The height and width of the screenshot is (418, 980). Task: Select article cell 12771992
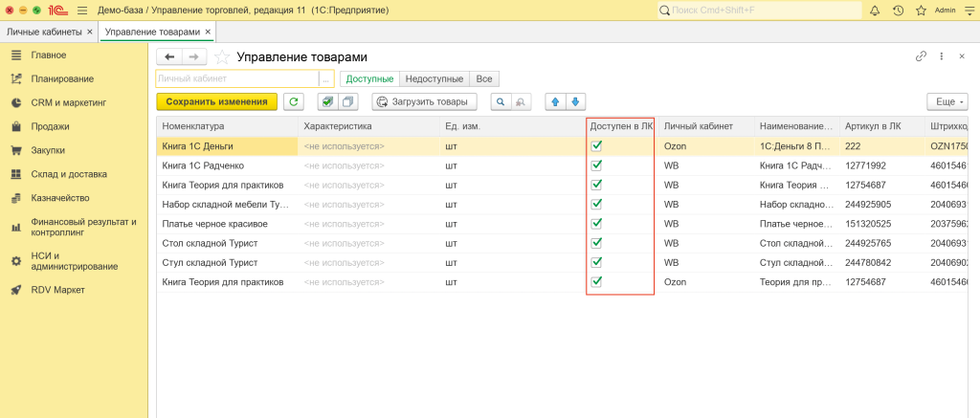click(x=881, y=165)
